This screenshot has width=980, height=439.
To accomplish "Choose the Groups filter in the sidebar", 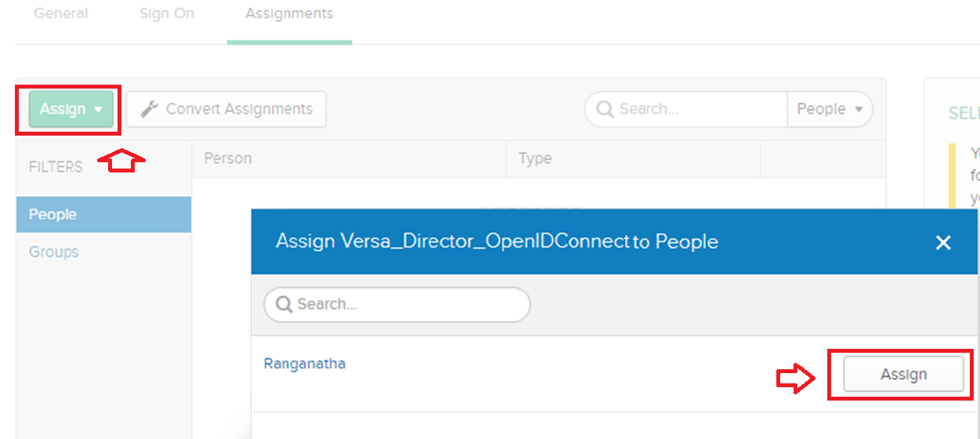I will 54,252.
